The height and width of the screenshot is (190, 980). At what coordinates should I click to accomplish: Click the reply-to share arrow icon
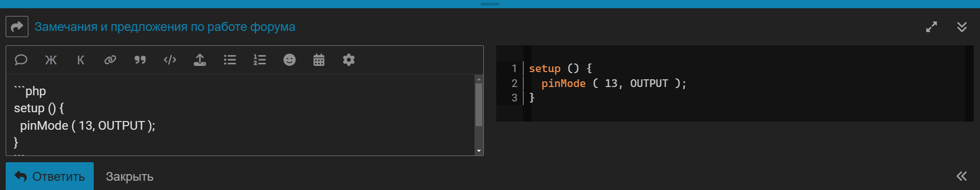click(x=17, y=26)
